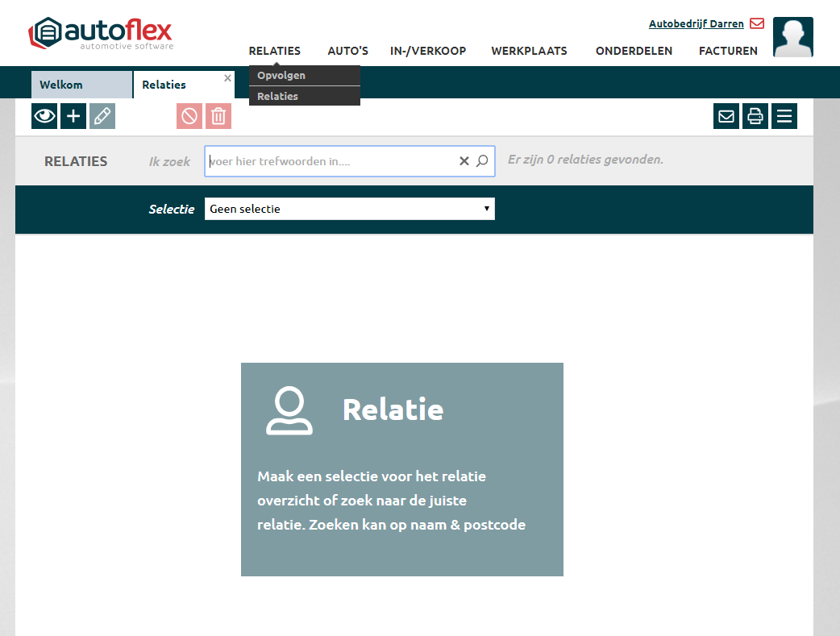
Task: Switch to the Welkom tab
Action: [61, 85]
